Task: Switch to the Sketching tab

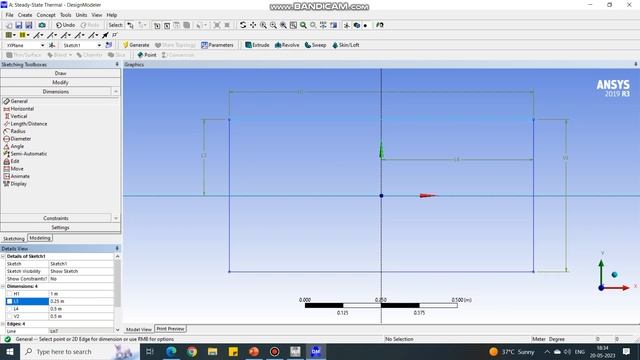Action: pos(14,238)
